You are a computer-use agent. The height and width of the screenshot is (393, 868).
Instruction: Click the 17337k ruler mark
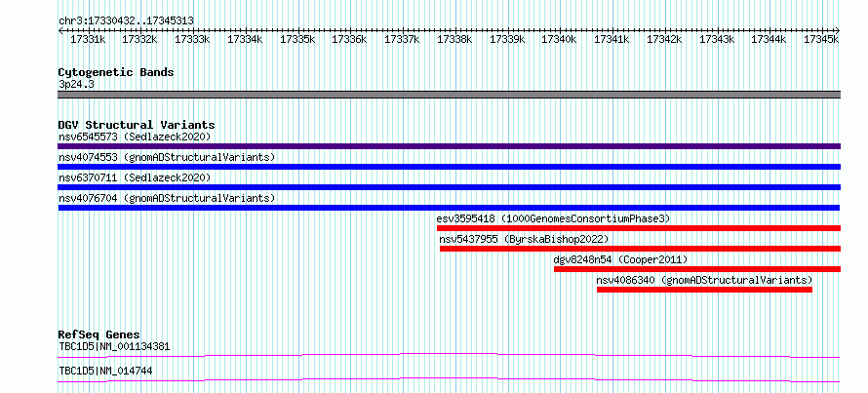pyautogui.click(x=402, y=39)
